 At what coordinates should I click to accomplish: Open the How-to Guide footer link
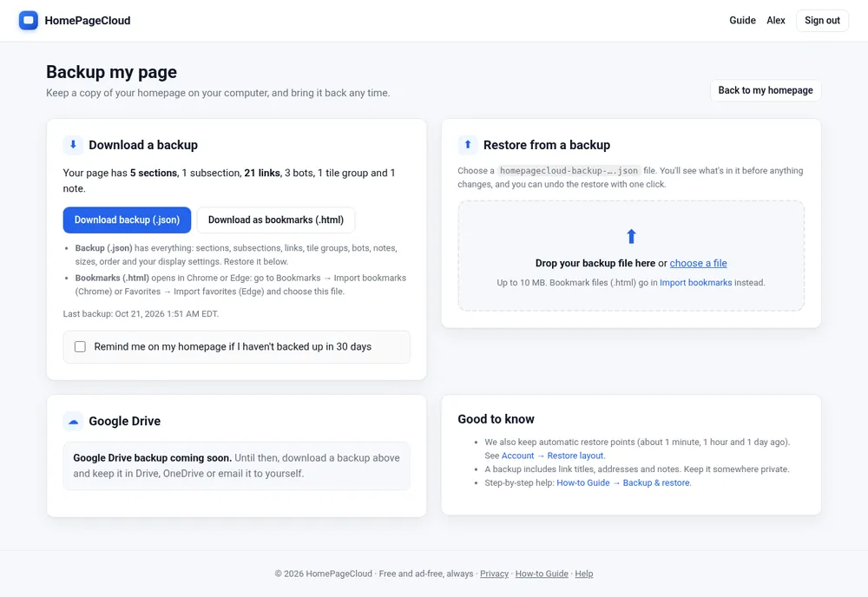542,574
